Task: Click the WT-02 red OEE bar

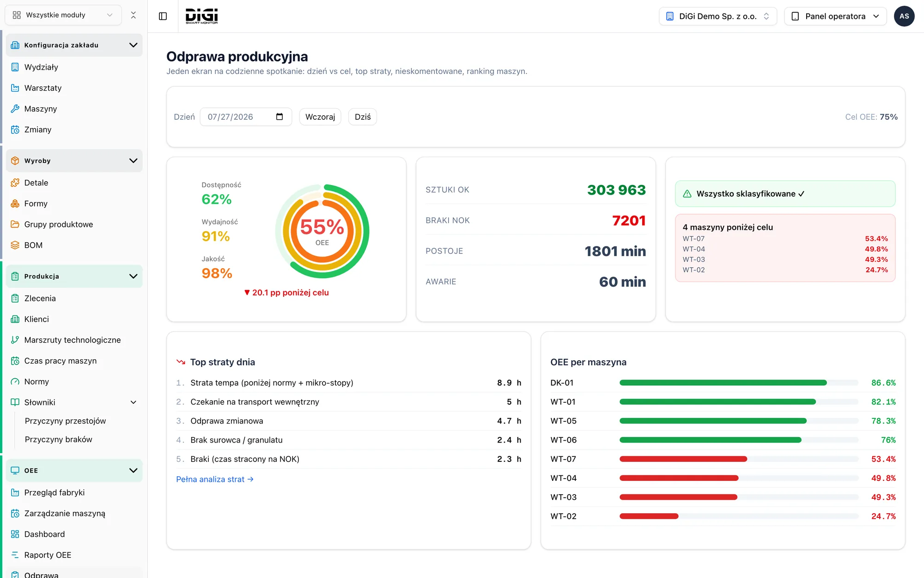Action: (649, 516)
